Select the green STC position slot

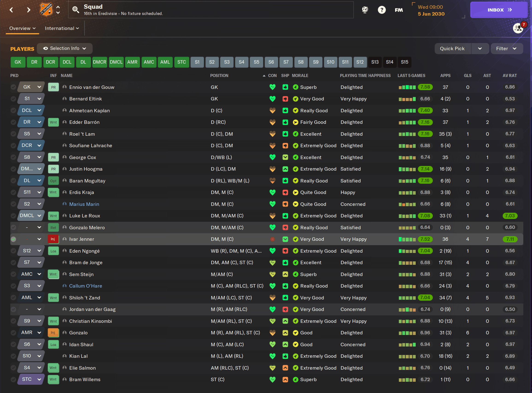coord(181,62)
